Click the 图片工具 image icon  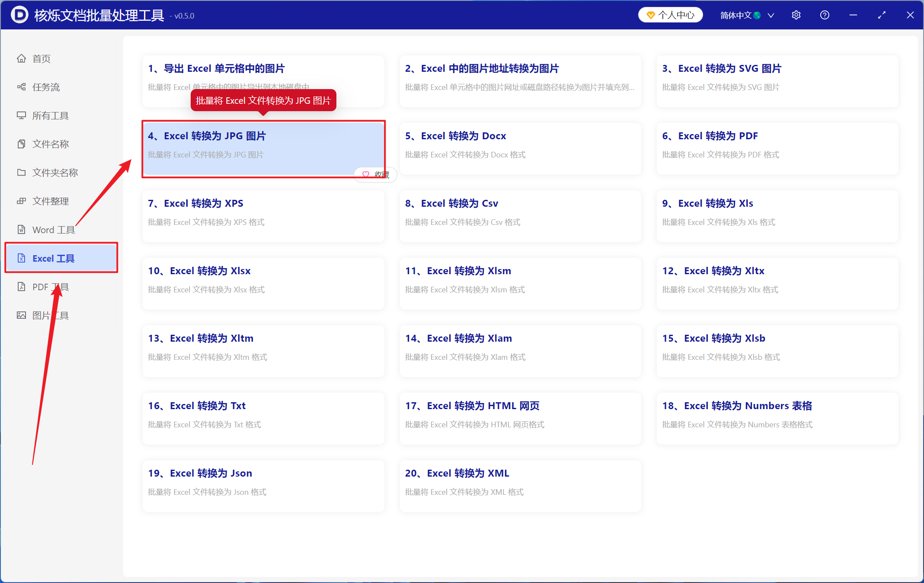click(21, 315)
